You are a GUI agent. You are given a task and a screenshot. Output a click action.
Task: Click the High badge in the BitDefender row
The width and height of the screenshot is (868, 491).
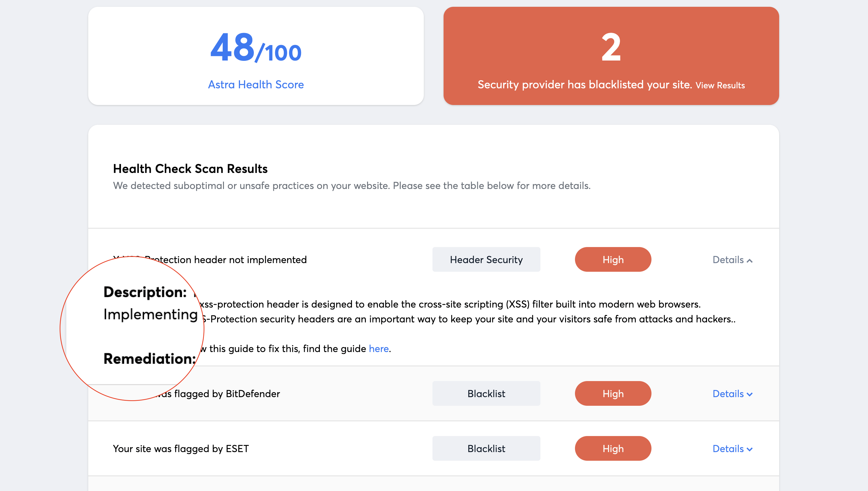(613, 393)
